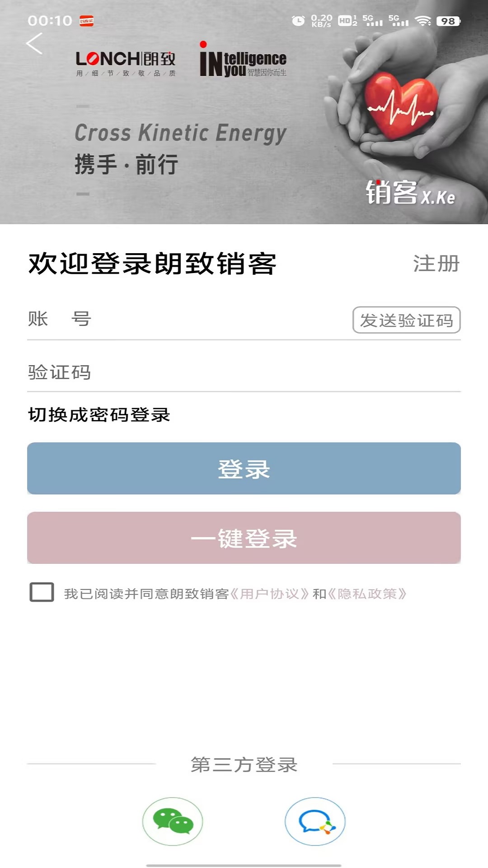Viewport: 488px width, 868px height.
Task: Open the 注册 register page
Action: coord(436,264)
